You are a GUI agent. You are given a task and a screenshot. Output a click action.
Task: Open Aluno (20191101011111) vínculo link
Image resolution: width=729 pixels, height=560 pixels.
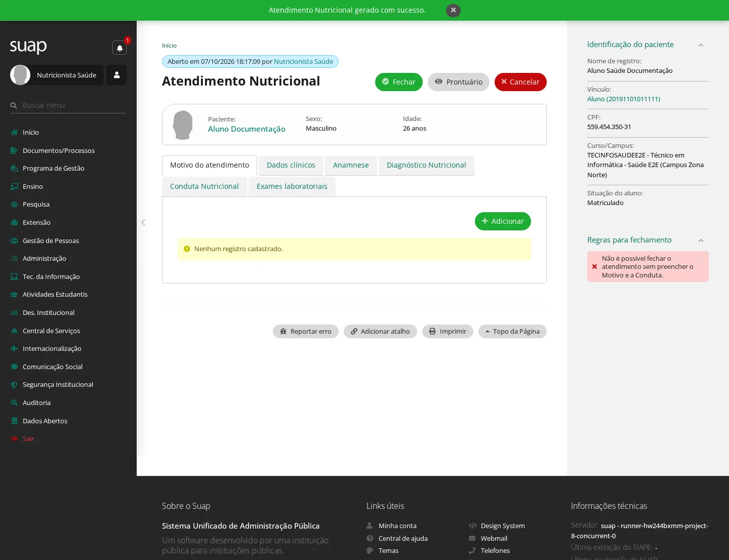pos(624,99)
